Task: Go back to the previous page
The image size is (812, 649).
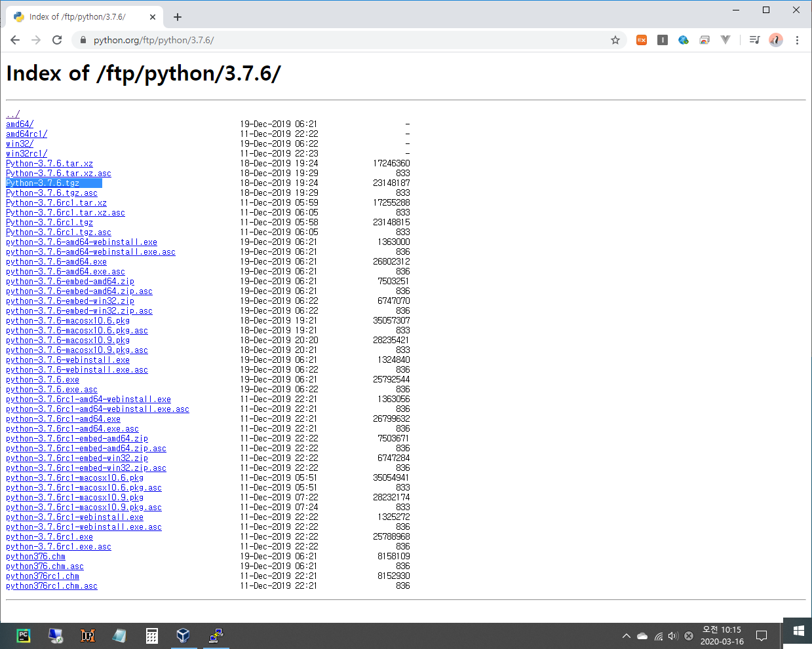Action: (15, 40)
